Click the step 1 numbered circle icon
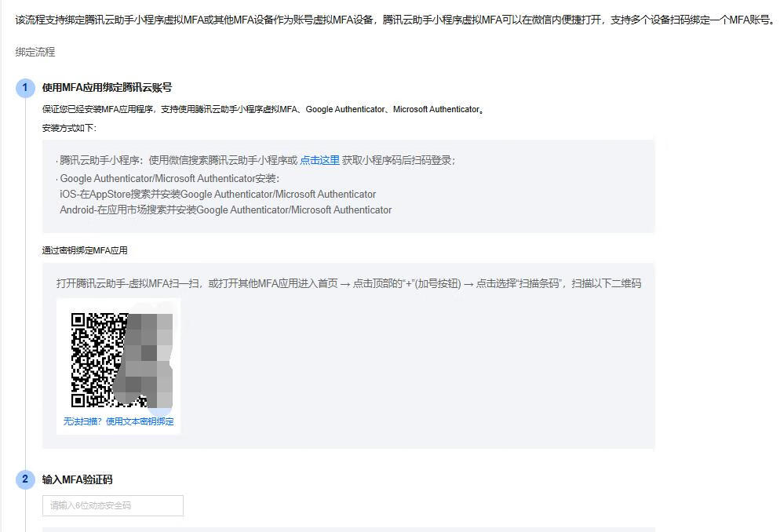This screenshot has height=532, width=780. pyautogui.click(x=25, y=88)
